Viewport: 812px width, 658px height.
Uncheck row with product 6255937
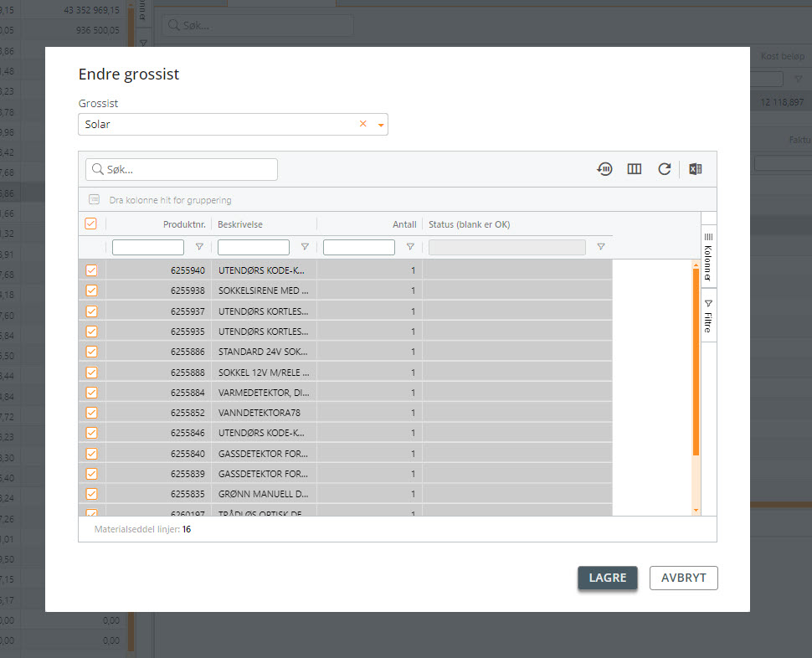(x=91, y=311)
